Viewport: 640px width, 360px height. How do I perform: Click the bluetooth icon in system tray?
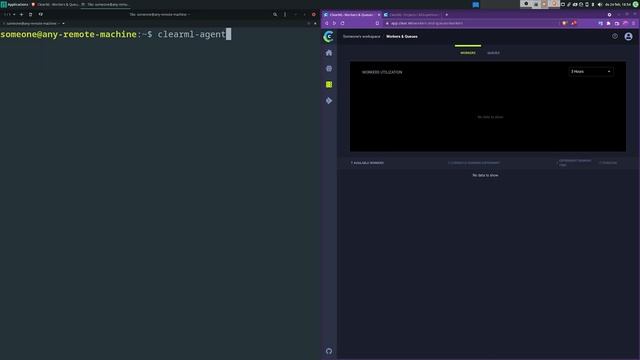(593, 4)
